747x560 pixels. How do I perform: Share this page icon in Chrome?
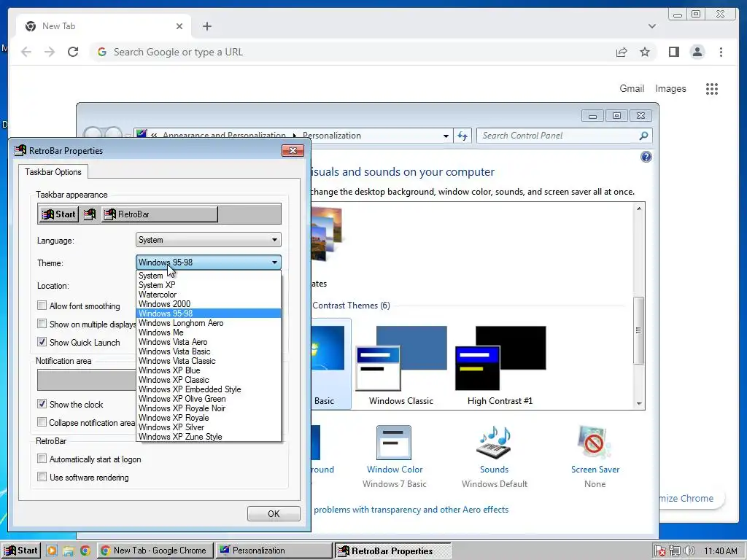click(622, 52)
